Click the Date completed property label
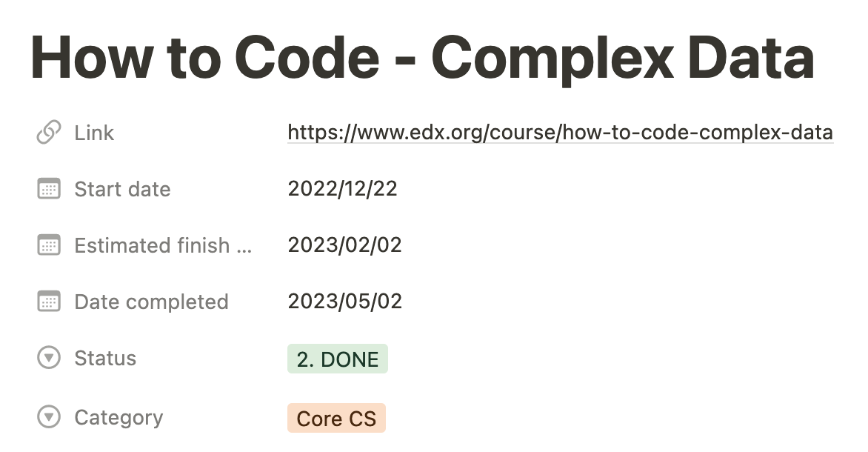 click(151, 302)
